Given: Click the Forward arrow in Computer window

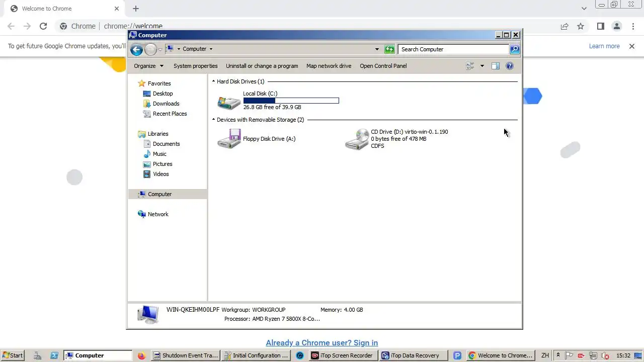Looking at the screenshot, I should tap(150, 49).
